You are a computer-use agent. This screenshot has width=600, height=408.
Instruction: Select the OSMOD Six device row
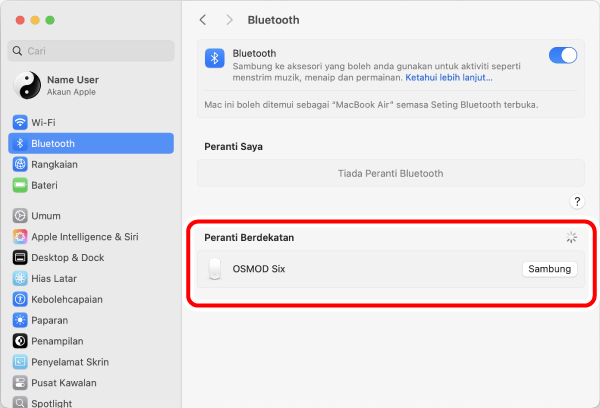(350, 269)
